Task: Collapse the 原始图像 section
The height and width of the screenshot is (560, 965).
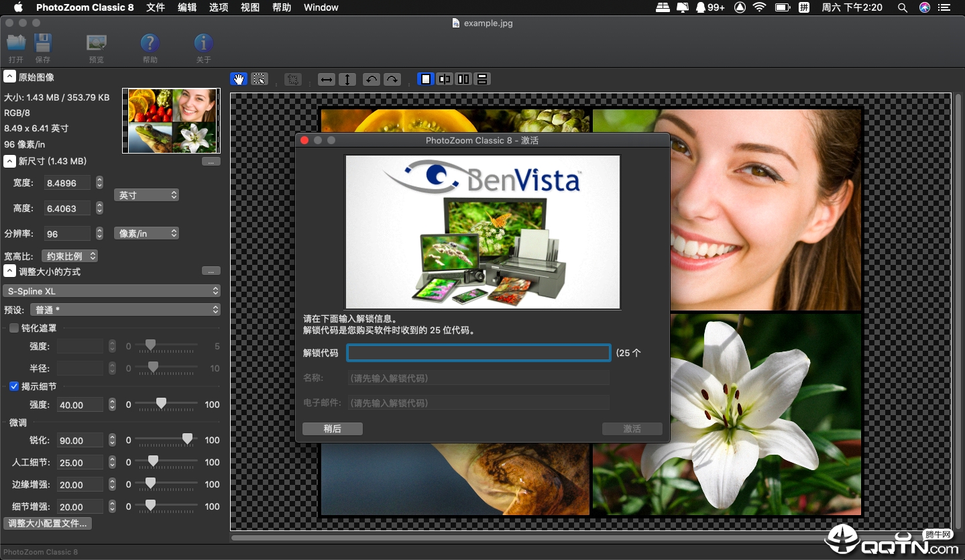Action: [10, 77]
